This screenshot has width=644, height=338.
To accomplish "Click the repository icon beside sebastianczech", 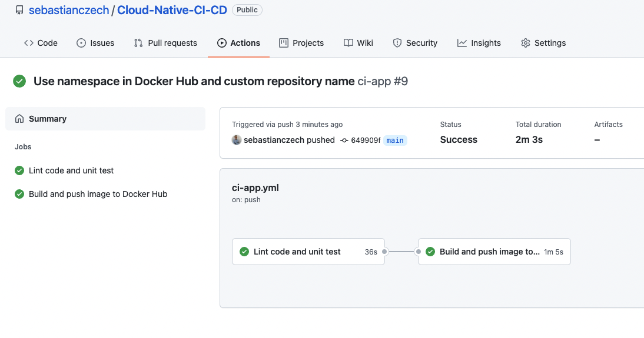I will click(x=19, y=10).
